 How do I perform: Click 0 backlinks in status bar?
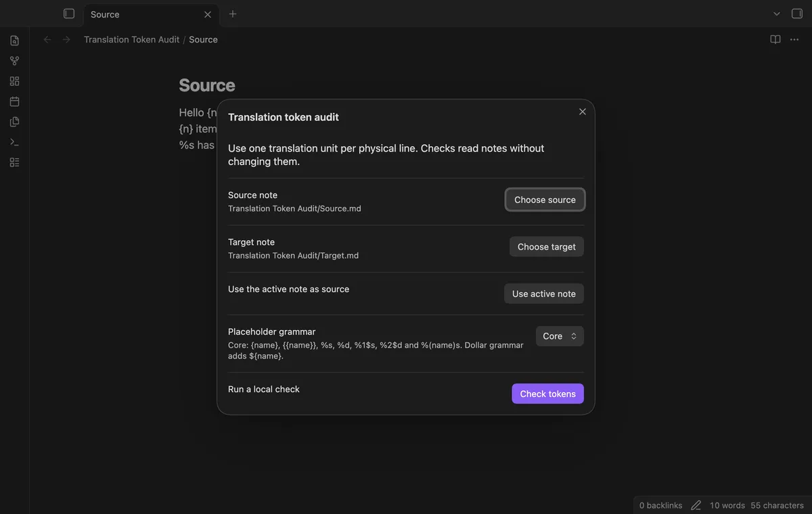(661, 505)
